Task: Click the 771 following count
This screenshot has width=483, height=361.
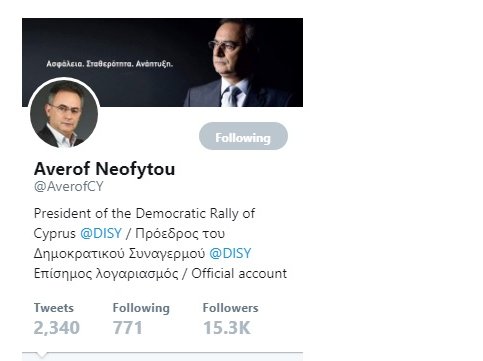Action: [127, 328]
